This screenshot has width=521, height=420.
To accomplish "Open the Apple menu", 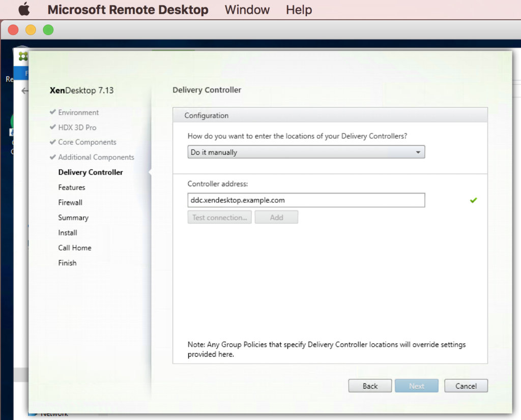I will (24, 9).
